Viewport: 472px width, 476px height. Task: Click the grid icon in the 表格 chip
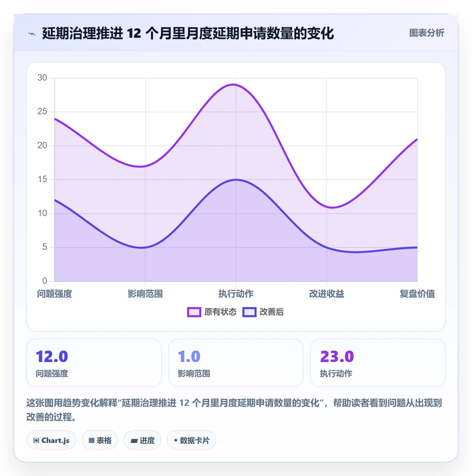tap(91, 440)
